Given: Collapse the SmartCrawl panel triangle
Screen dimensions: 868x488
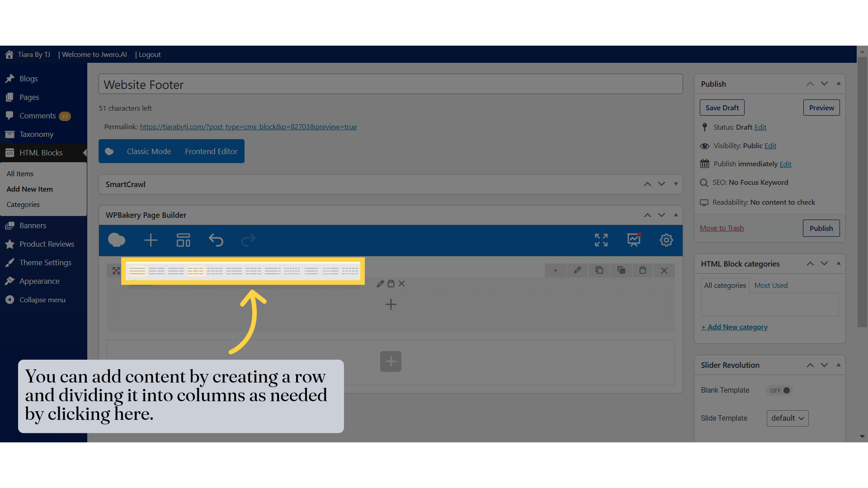Looking at the screenshot, I should tap(676, 184).
